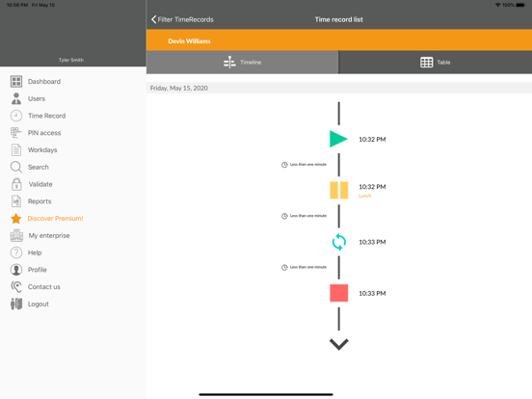
Task: Select the red clock-out stop marker
Action: coord(338,293)
